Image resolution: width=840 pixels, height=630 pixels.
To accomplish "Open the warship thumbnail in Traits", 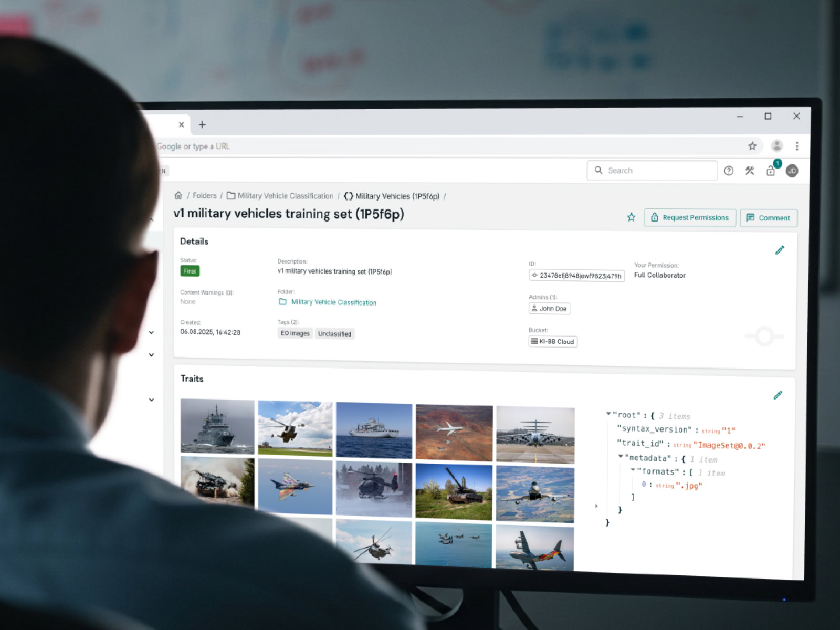I will pyautogui.click(x=217, y=426).
